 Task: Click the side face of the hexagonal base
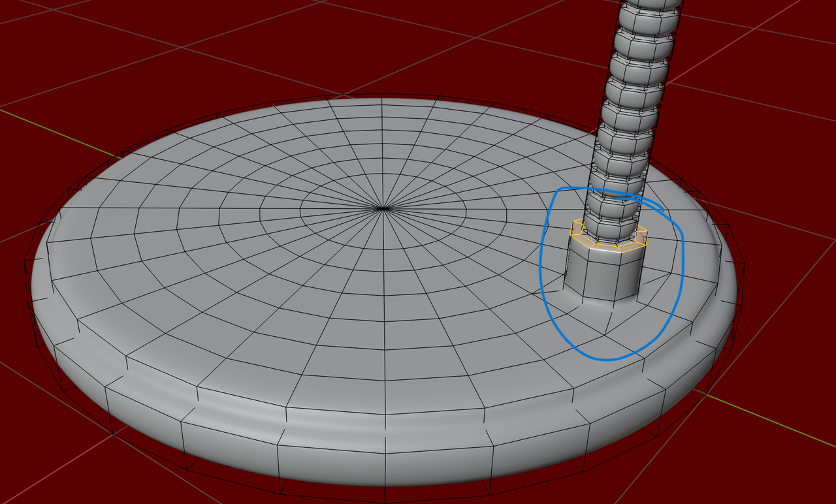(x=602, y=274)
